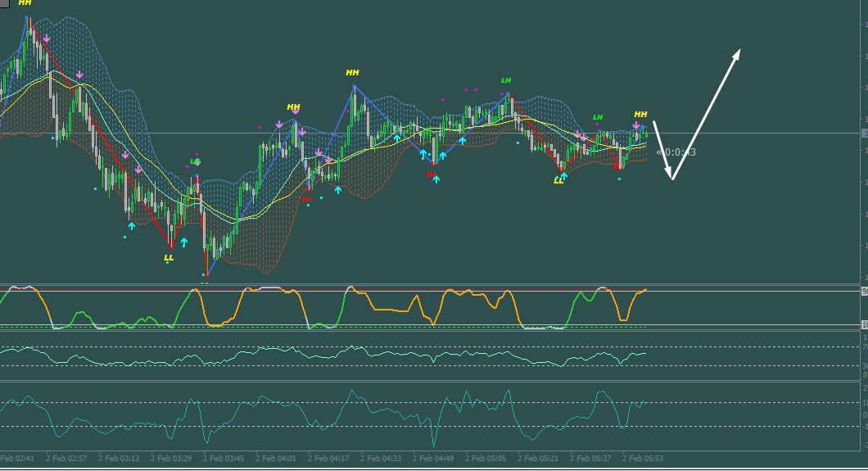Click the green LH label at the 05:05 peak

point(506,80)
